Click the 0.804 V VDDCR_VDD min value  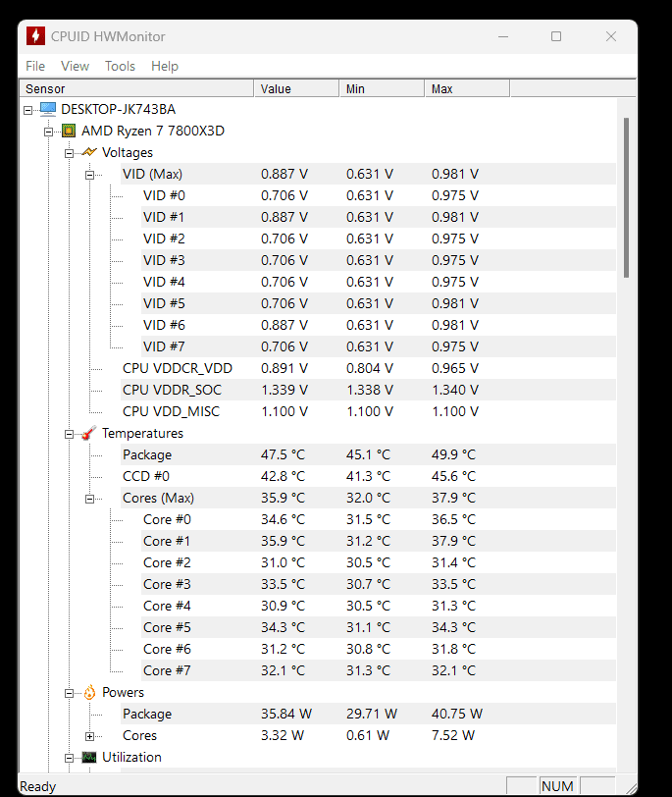pos(370,368)
